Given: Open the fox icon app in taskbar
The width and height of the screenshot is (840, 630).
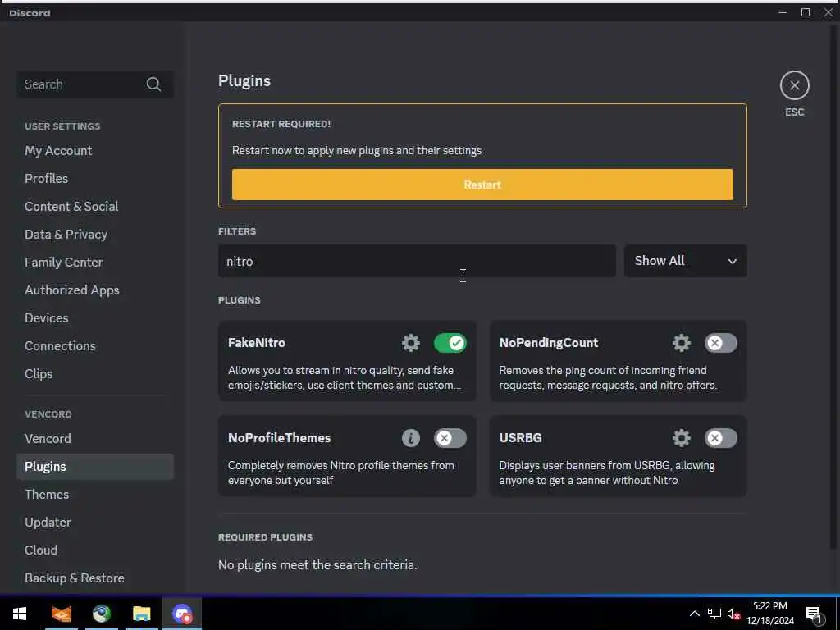Looking at the screenshot, I should pyautogui.click(x=61, y=614).
